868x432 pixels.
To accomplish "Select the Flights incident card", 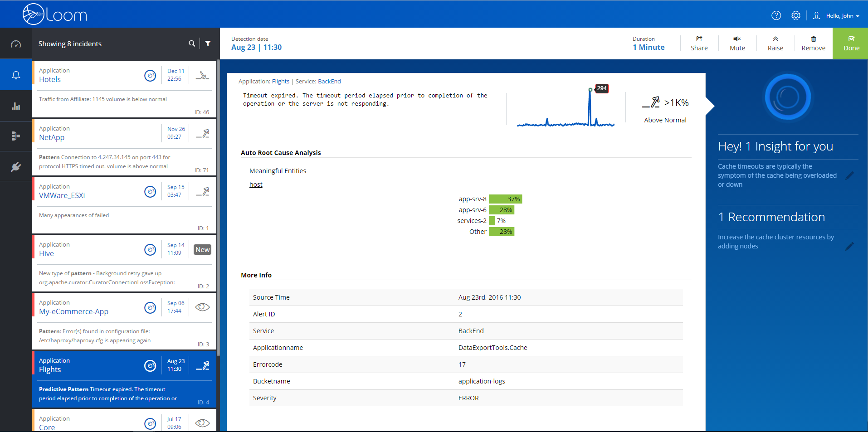I will pyautogui.click(x=124, y=379).
